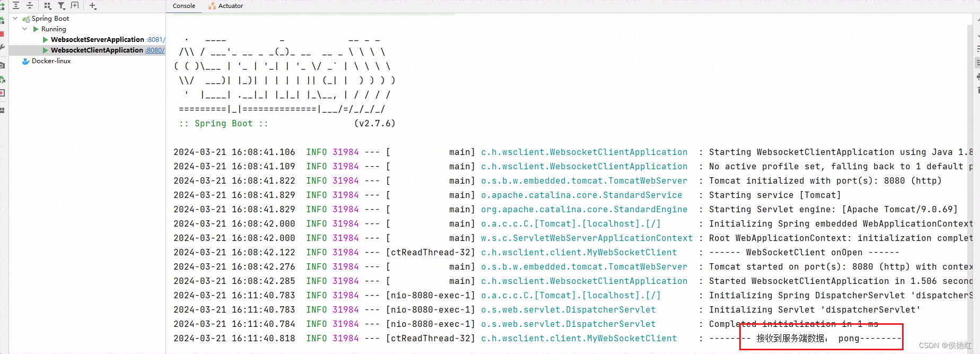Open the :8080/ port link
Viewport: 980px width, 354px height.
coord(155,50)
